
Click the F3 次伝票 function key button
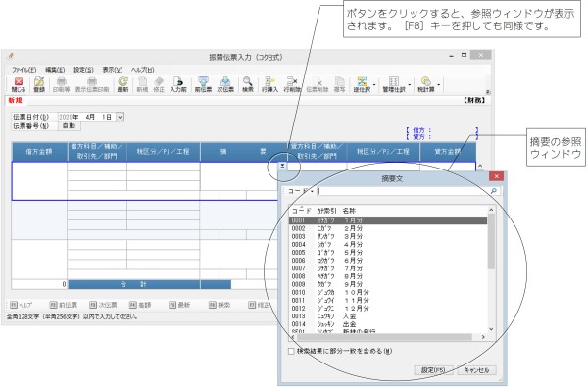pyautogui.click(x=103, y=305)
